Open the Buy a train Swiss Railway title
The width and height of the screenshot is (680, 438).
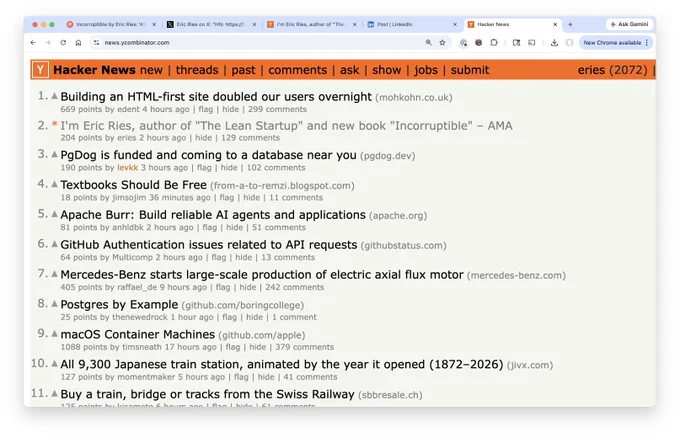coord(207,394)
